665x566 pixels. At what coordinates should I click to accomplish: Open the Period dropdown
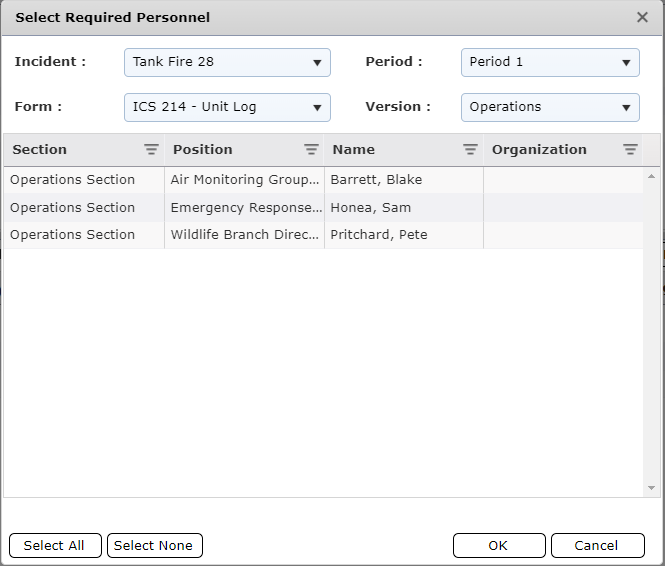pyautogui.click(x=550, y=62)
